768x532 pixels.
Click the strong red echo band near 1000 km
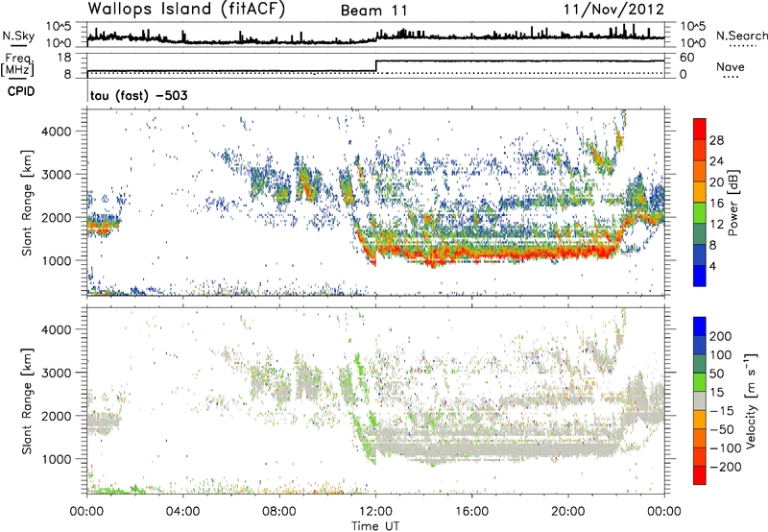[494, 254]
